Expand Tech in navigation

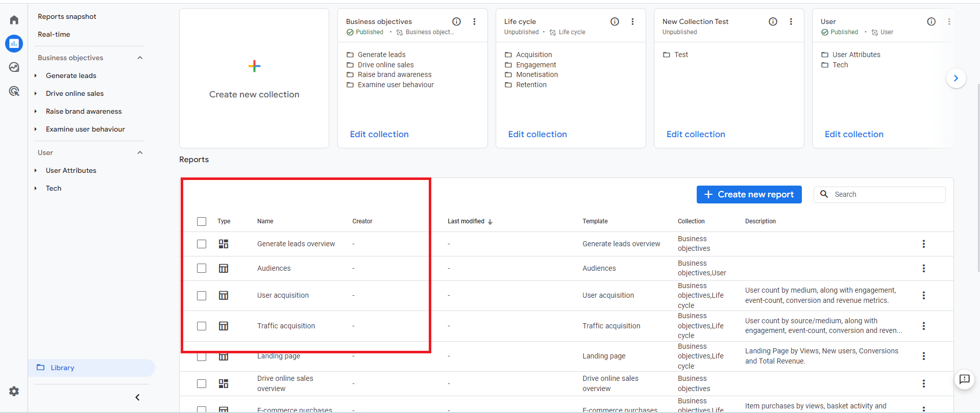click(x=36, y=188)
